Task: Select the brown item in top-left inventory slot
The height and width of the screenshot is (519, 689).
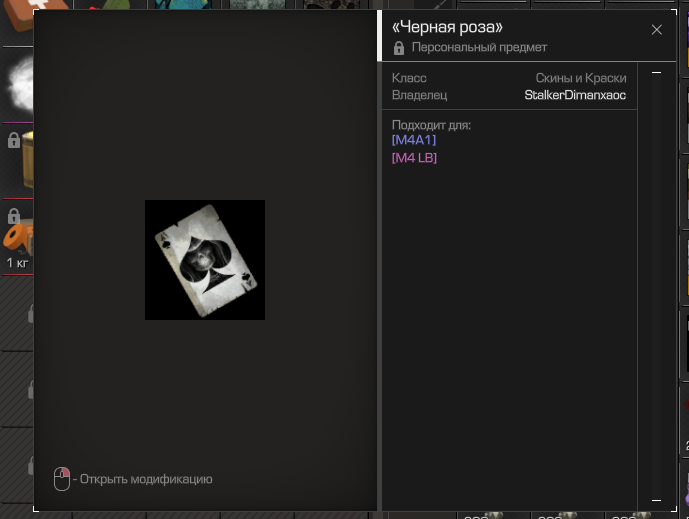Action: tap(16, 8)
